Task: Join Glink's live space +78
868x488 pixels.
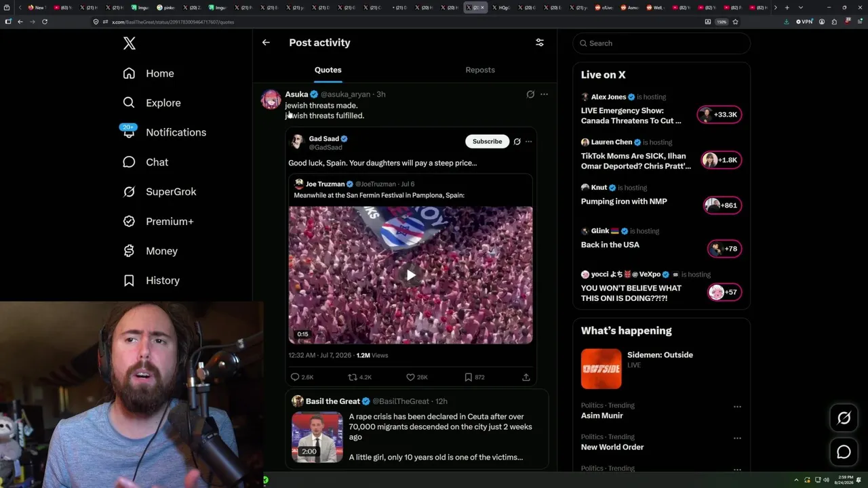Action: tap(724, 249)
